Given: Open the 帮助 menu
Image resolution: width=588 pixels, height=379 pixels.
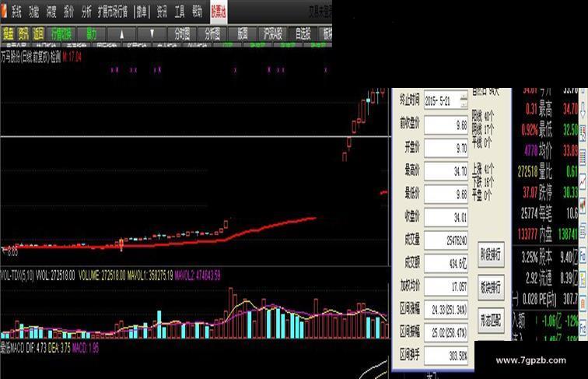Looking at the screenshot, I should click(x=198, y=12).
